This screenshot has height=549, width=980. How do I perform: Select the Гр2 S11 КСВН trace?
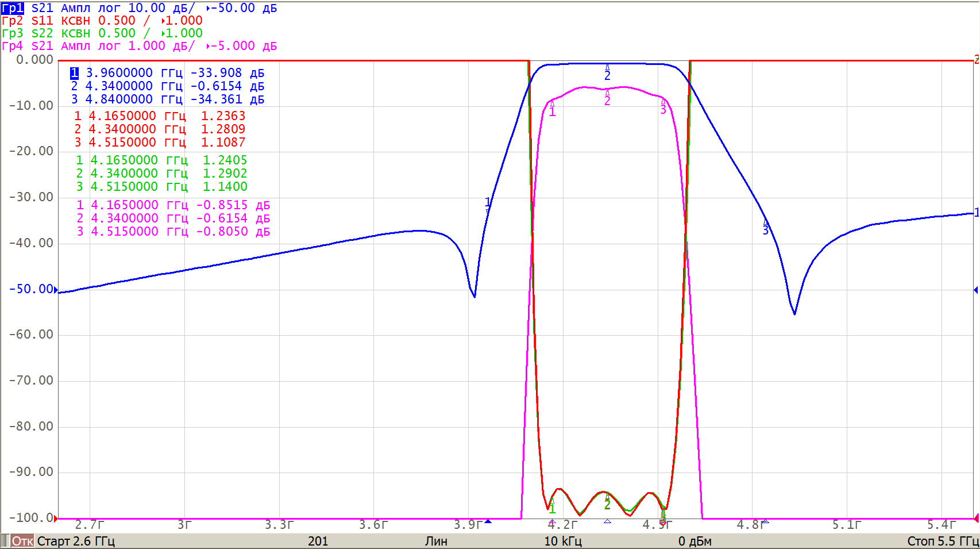102,21
